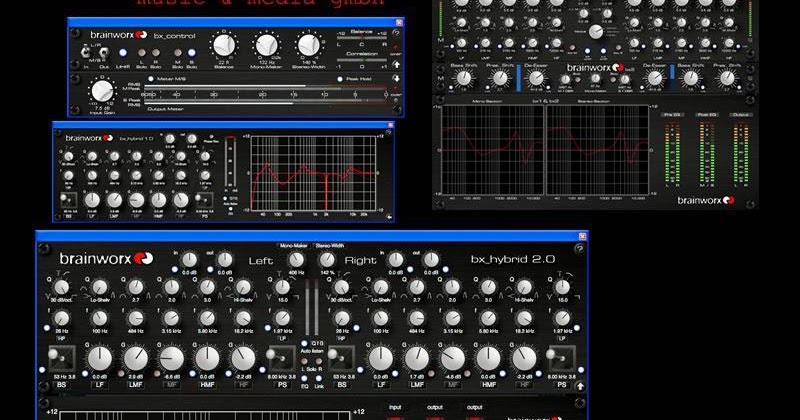Click left channel in-gain knob in bx_hybrid 2.0
The image size is (800, 420).
click(x=189, y=260)
